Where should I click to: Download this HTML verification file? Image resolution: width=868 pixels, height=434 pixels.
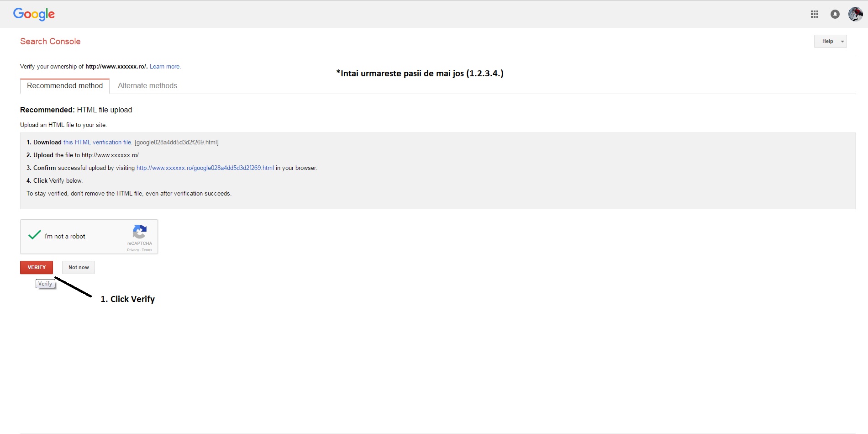pos(98,143)
